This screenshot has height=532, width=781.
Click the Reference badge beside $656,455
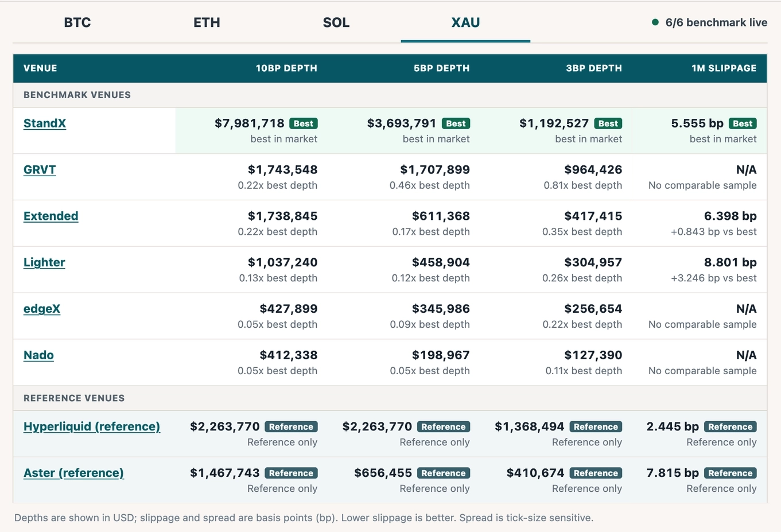pyautogui.click(x=444, y=473)
